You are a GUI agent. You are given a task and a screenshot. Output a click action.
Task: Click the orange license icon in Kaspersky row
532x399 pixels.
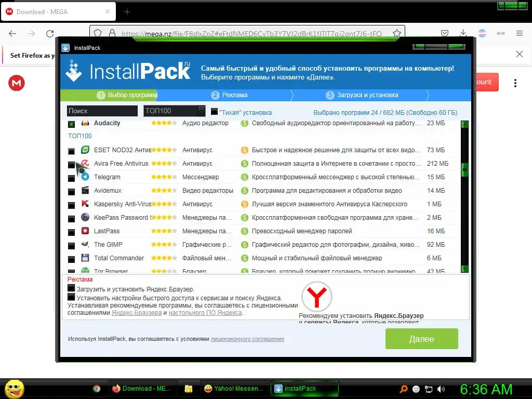(244, 204)
